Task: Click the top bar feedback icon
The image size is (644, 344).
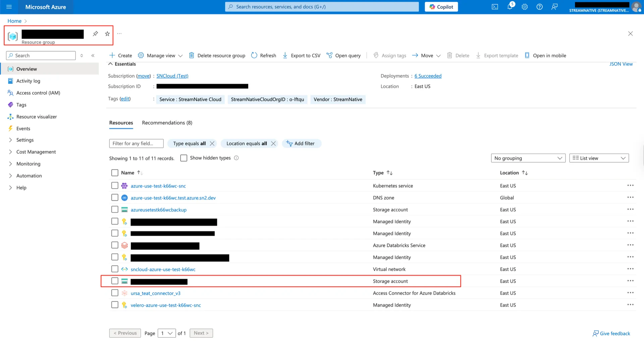Action: click(554, 7)
